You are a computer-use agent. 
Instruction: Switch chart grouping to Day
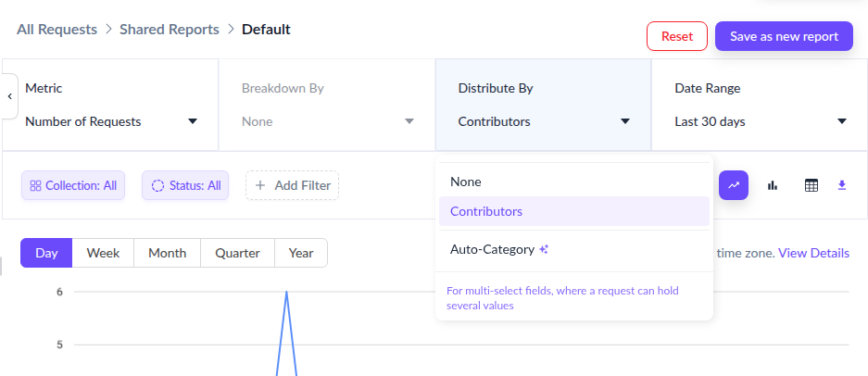tap(46, 253)
